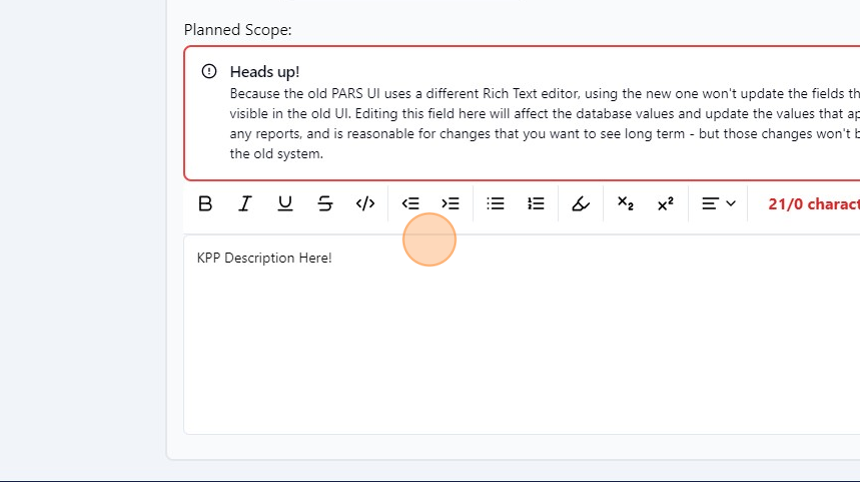860x482 pixels.
Task: Click the info icon in the alert
Action: pos(209,72)
